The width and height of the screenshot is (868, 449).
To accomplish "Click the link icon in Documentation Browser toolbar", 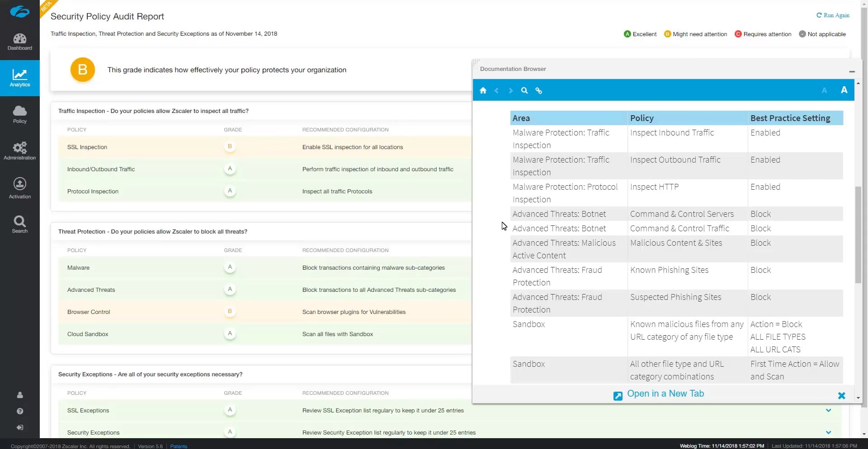I will 538,90.
